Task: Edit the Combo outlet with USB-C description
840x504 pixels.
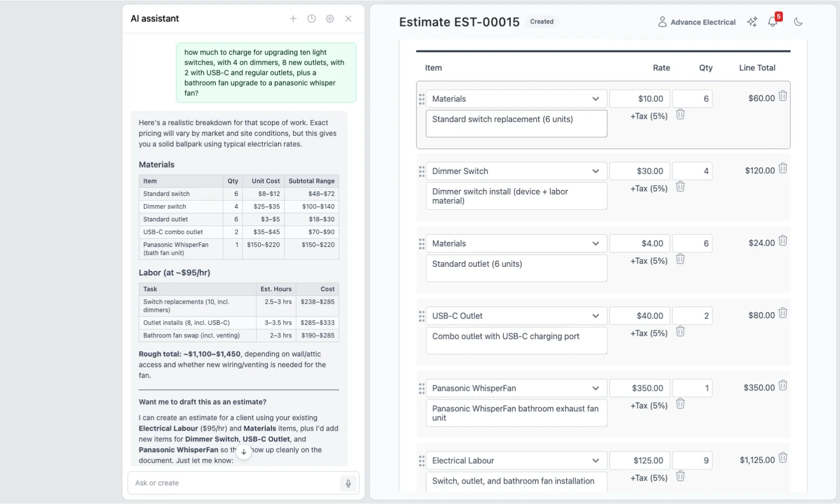Action: tap(516, 341)
